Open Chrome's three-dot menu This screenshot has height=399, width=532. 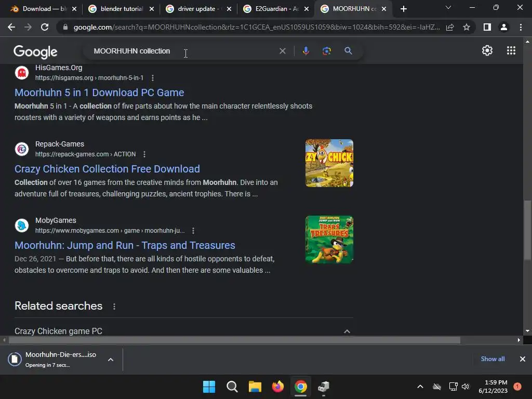521,27
